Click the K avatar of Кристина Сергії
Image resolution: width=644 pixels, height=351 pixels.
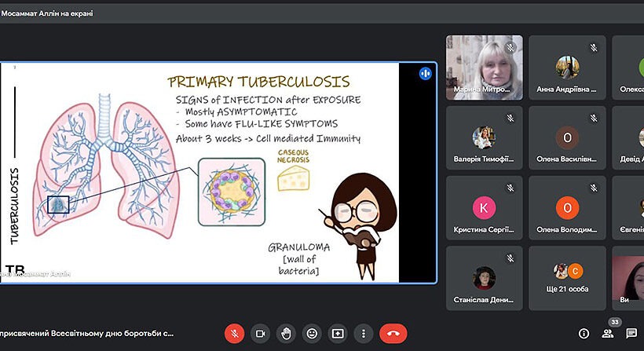pyautogui.click(x=485, y=208)
